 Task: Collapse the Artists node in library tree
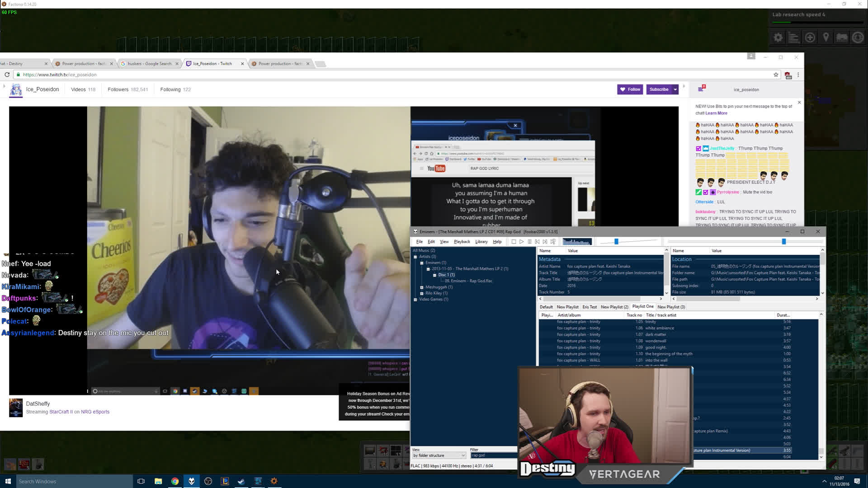coord(415,257)
